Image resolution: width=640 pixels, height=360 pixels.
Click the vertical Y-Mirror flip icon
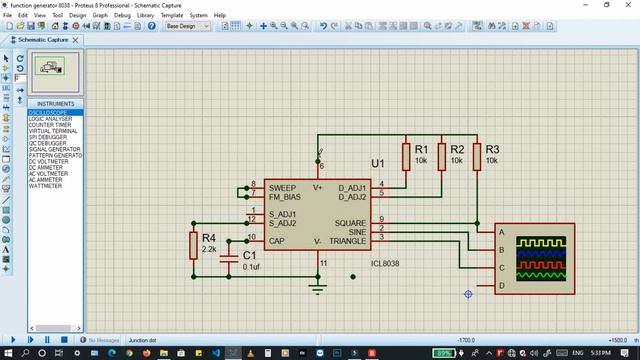(20, 100)
